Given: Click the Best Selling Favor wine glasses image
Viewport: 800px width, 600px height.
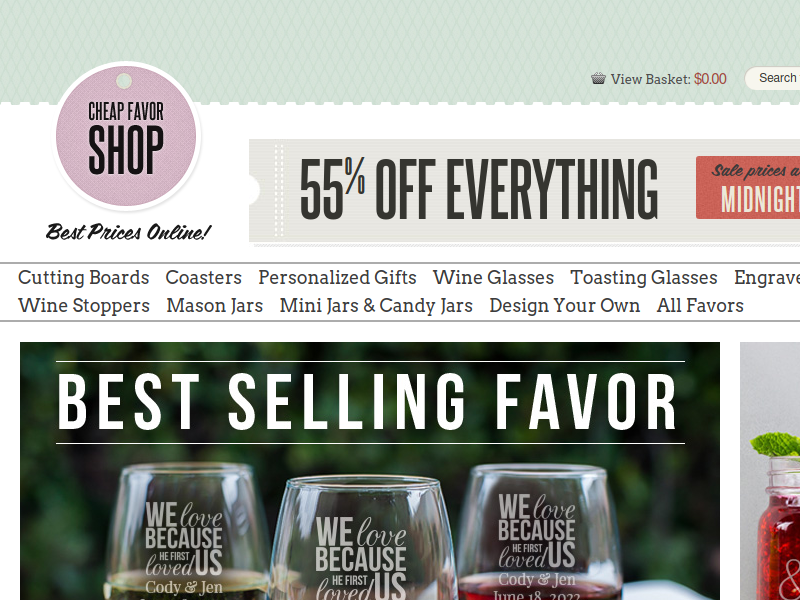Looking at the screenshot, I should point(370,471).
